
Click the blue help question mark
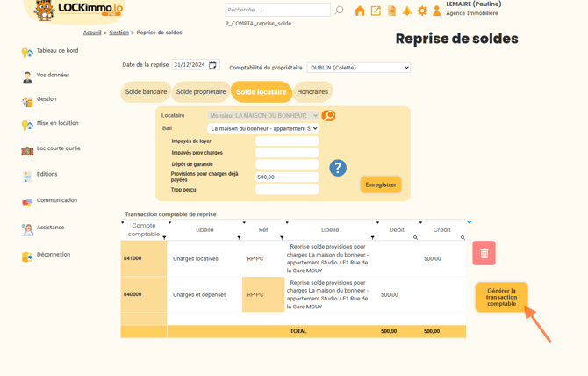click(x=338, y=168)
